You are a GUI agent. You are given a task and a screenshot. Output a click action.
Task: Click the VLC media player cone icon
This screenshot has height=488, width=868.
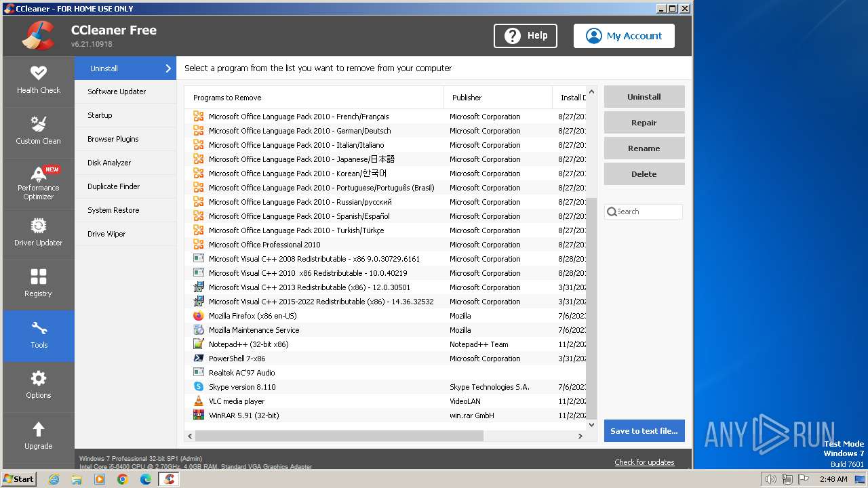click(x=199, y=401)
